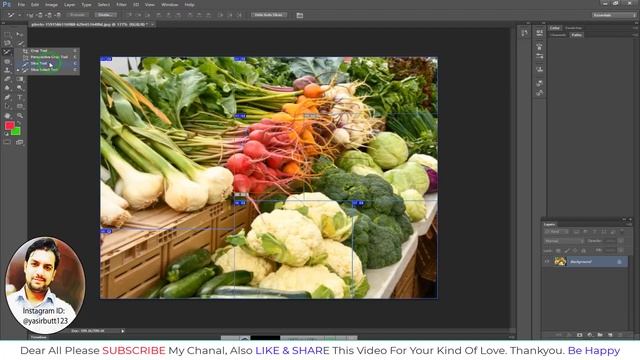Toggle the smart object filter icon

pos(613,232)
